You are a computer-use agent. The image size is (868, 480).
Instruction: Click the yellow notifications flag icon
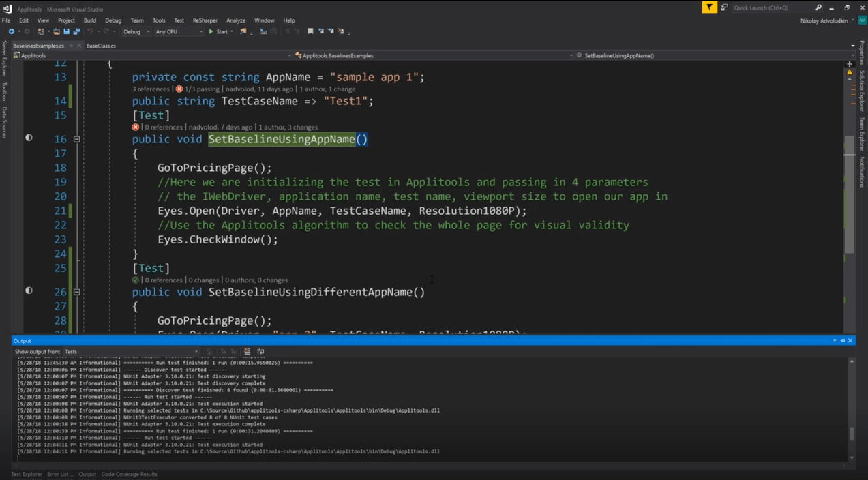click(x=710, y=7)
